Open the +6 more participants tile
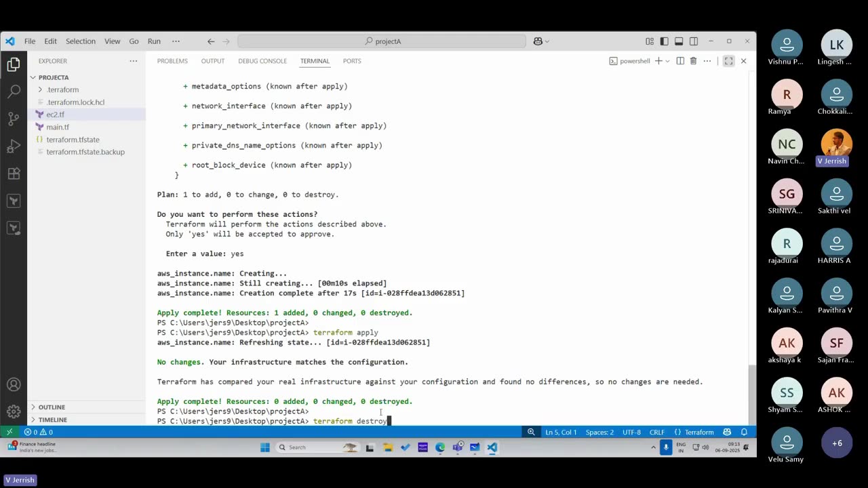The height and width of the screenshot is (488, 868). (837, 443)
